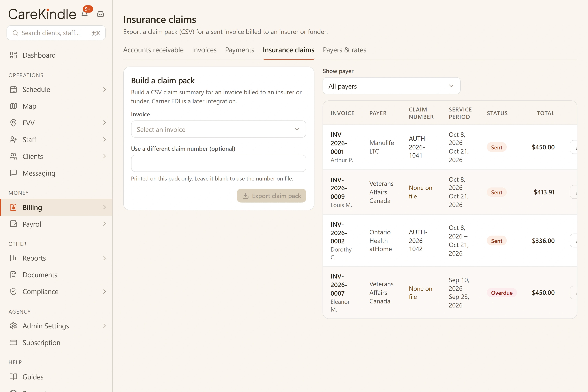Image resolution: width=588 pixels, height=392 pixels.
Task: Click invoice INV-2026-0002 for Dorothy C.
Action: pyautogui.click(x=339, y=233)
